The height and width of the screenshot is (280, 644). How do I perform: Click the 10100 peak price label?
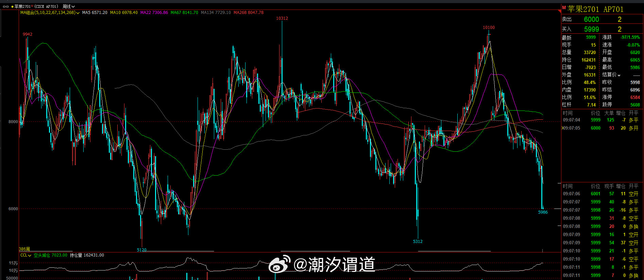click(x=489, y=28)
